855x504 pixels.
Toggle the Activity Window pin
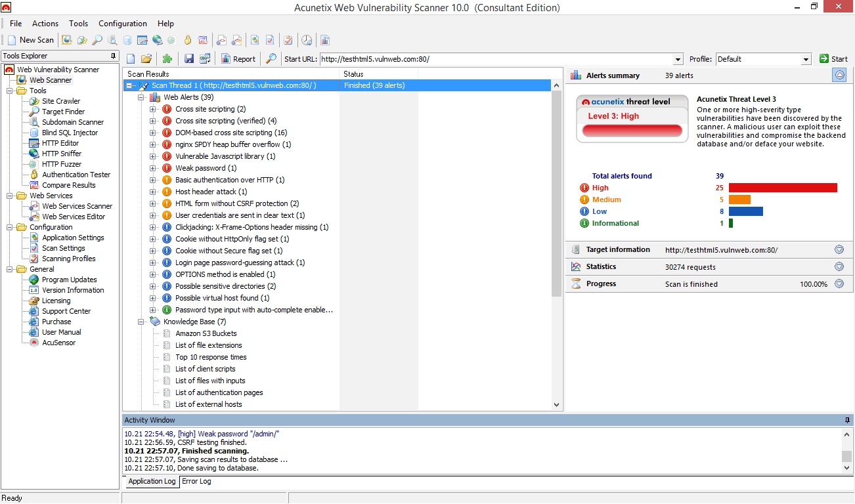847,420
